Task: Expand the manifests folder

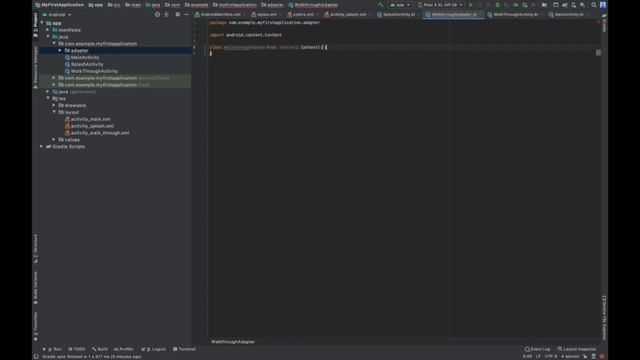Action: (48, 30)
